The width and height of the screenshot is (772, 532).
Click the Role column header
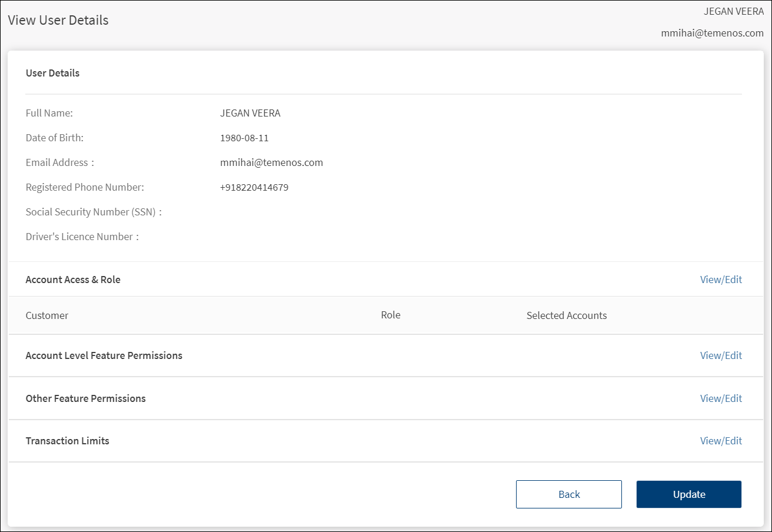[391, 315]
